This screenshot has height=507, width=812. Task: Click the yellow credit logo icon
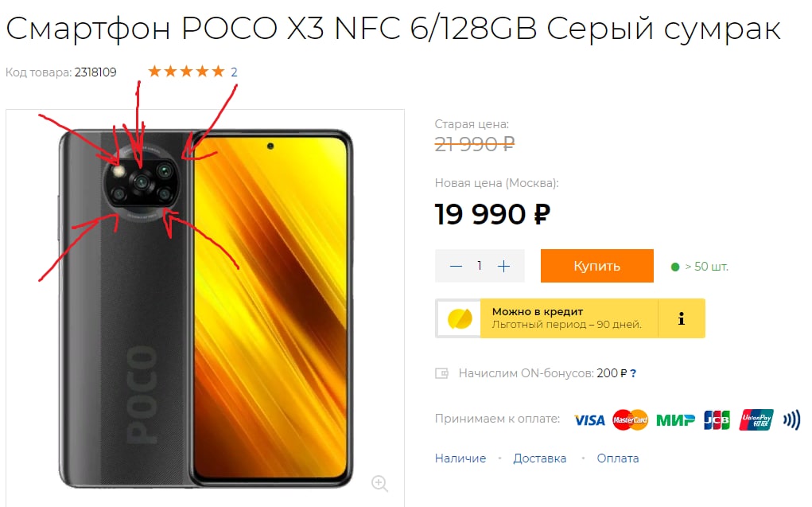pos(460,318)
